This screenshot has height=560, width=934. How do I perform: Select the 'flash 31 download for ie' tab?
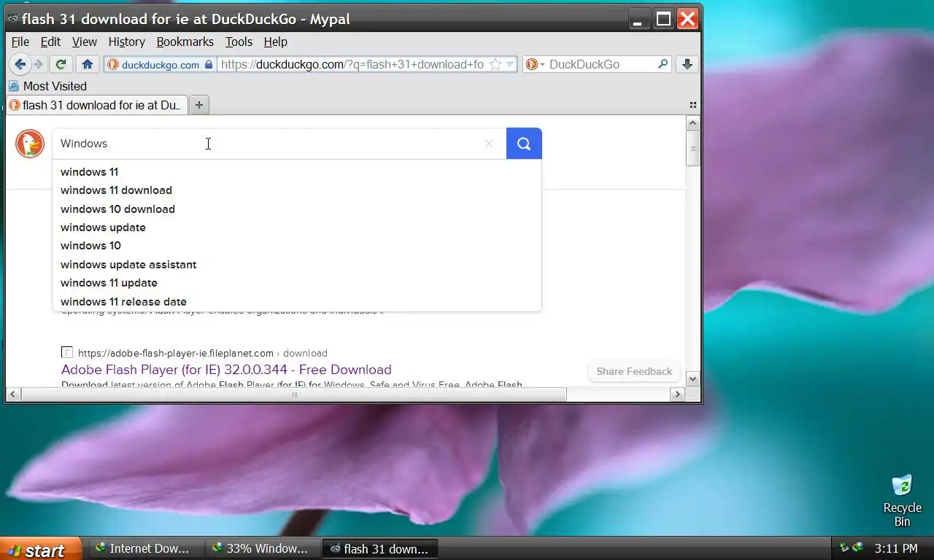(x=97, y=105)
